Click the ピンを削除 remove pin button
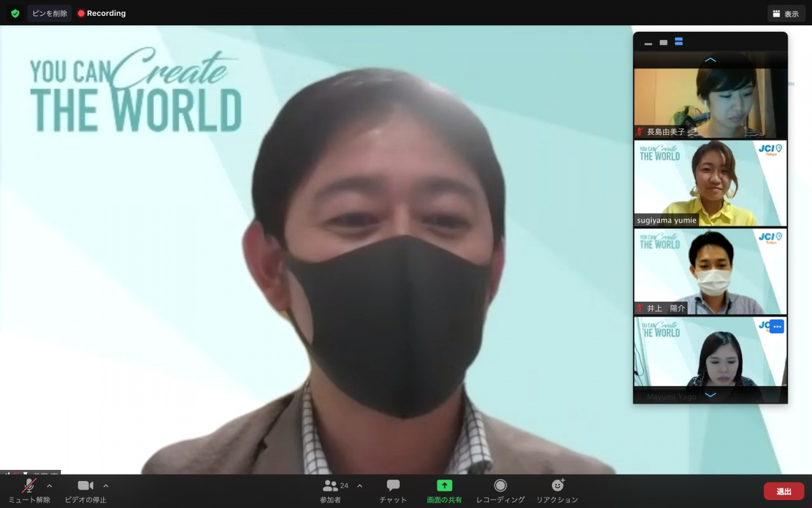The image size is (812, 508). click(x=50, y=13)
